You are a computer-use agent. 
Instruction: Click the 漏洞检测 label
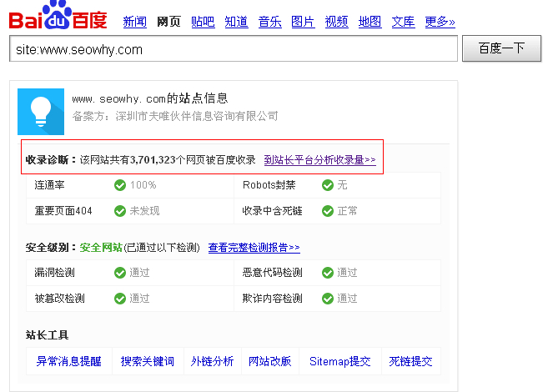point(54,273)
